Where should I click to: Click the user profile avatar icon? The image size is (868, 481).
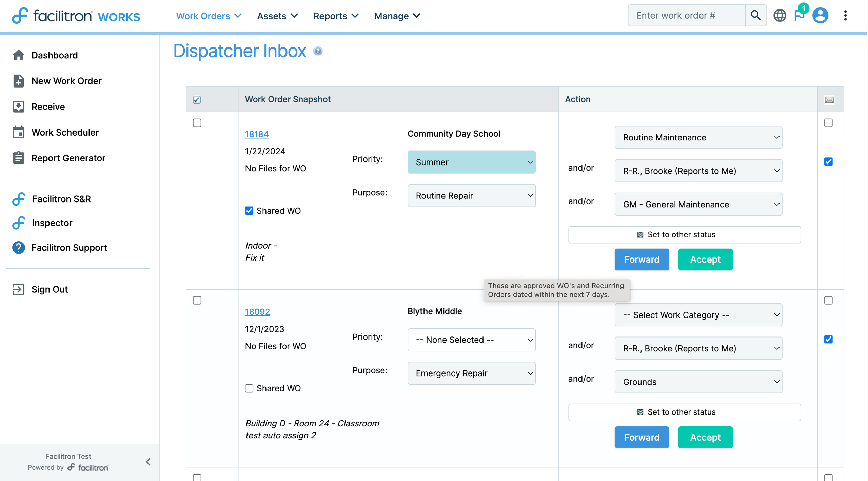820,15
